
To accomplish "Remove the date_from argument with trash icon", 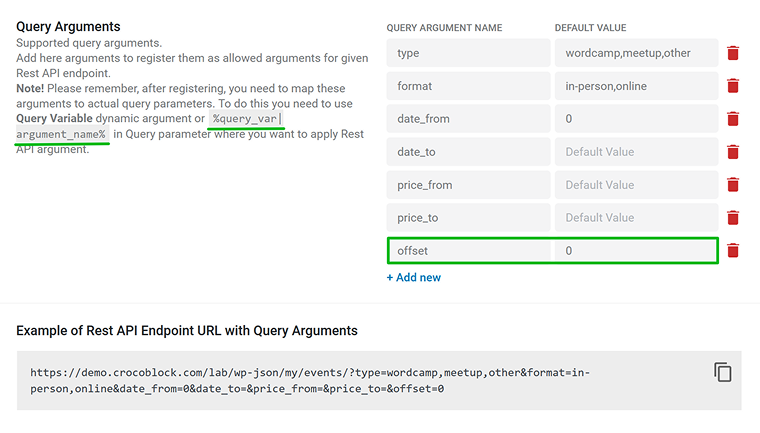I will (733, 119).
